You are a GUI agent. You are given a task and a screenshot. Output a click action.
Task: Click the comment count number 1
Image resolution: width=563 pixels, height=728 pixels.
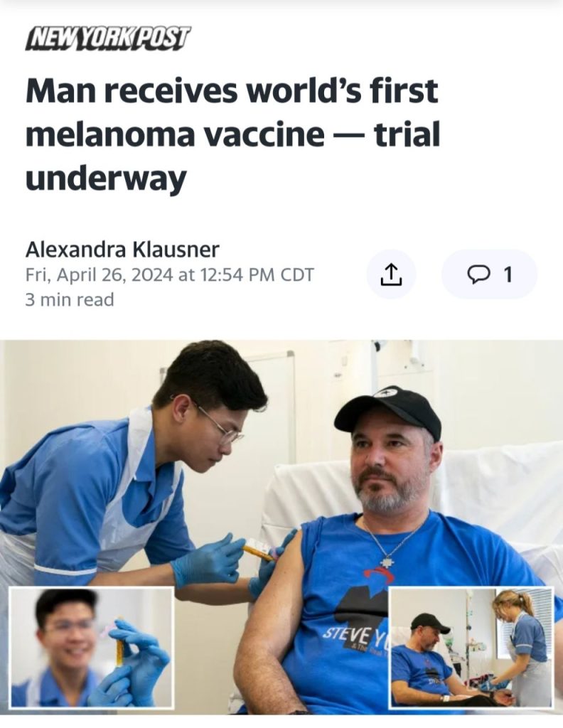(508, 275)
